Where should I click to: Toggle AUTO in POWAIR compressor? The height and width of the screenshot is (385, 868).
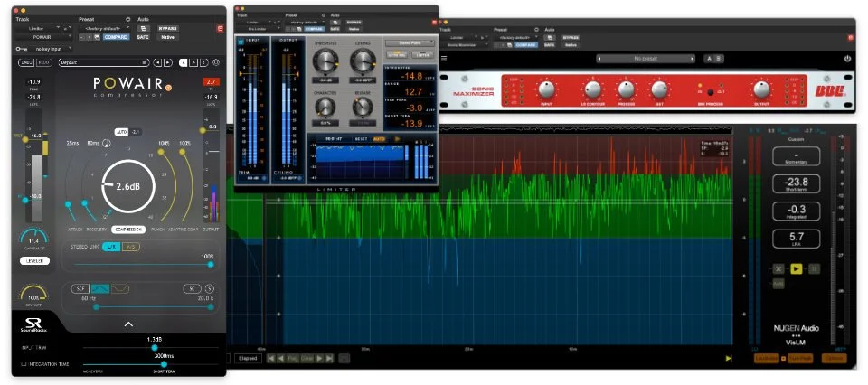[121, 132]
